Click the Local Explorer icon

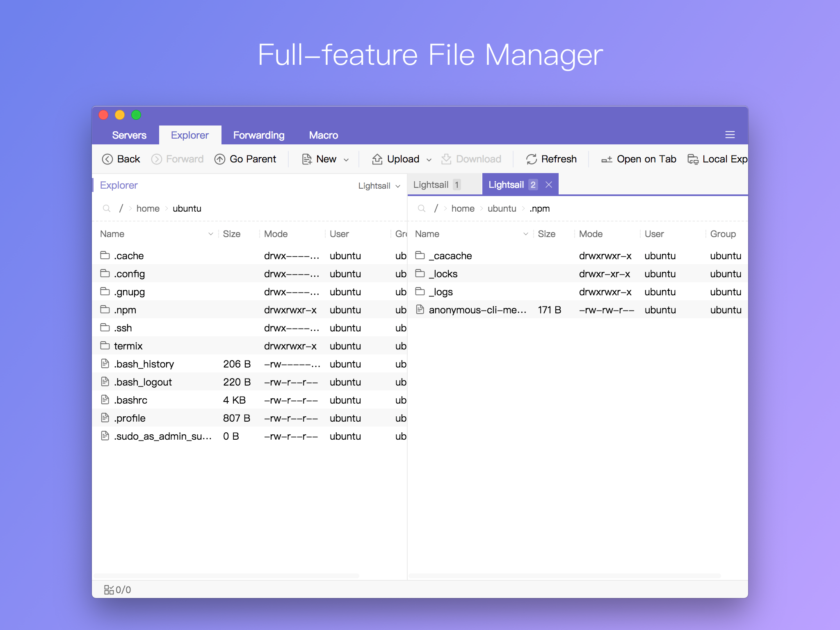pos(693,159)
